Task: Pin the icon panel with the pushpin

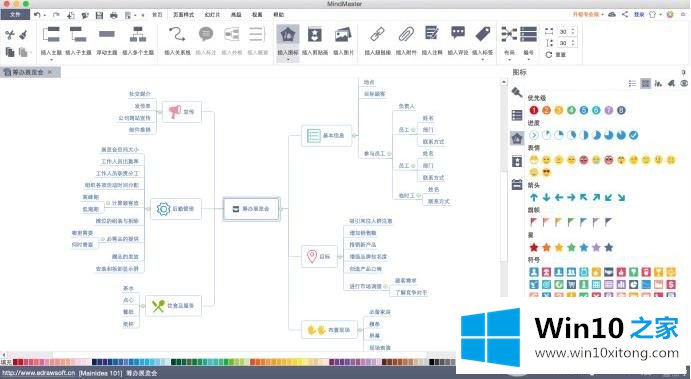Action: pos(684,72)
